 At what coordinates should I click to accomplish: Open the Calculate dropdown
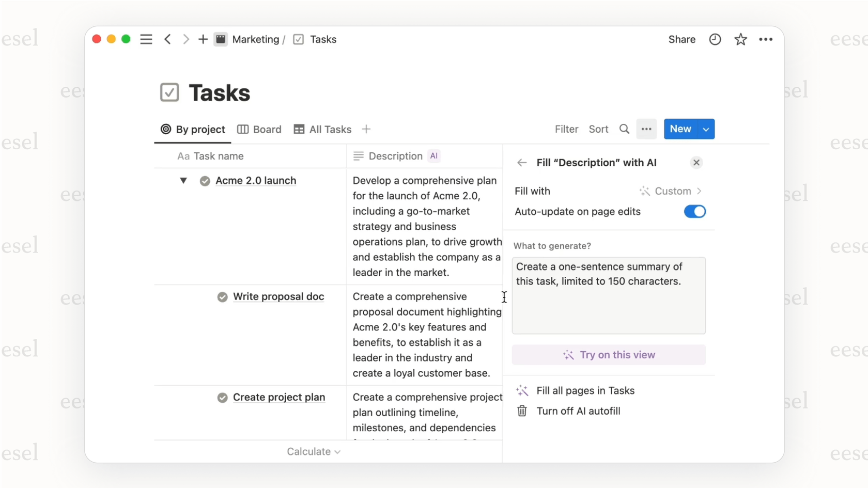(313, 451)
